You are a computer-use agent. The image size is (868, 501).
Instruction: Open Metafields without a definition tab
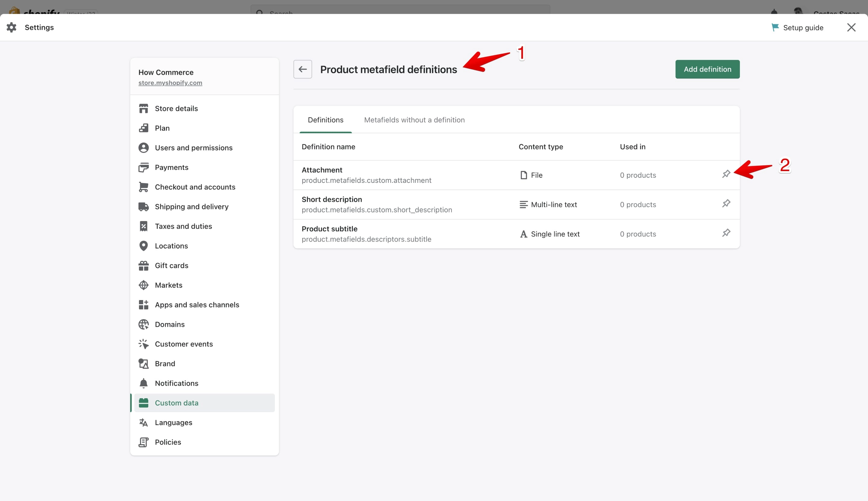(x=414, y=120)
